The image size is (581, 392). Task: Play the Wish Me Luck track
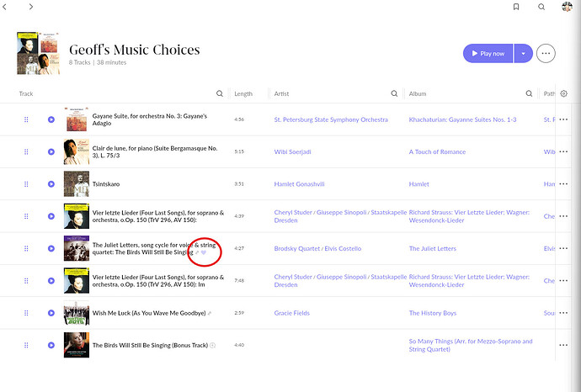[51, 313]
